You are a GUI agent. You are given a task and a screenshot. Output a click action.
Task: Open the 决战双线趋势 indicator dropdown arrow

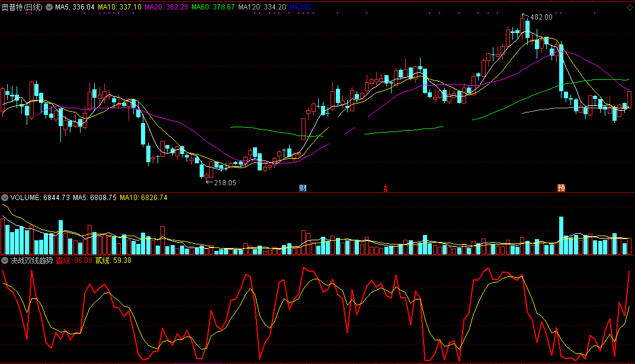(x=5, y=260)
